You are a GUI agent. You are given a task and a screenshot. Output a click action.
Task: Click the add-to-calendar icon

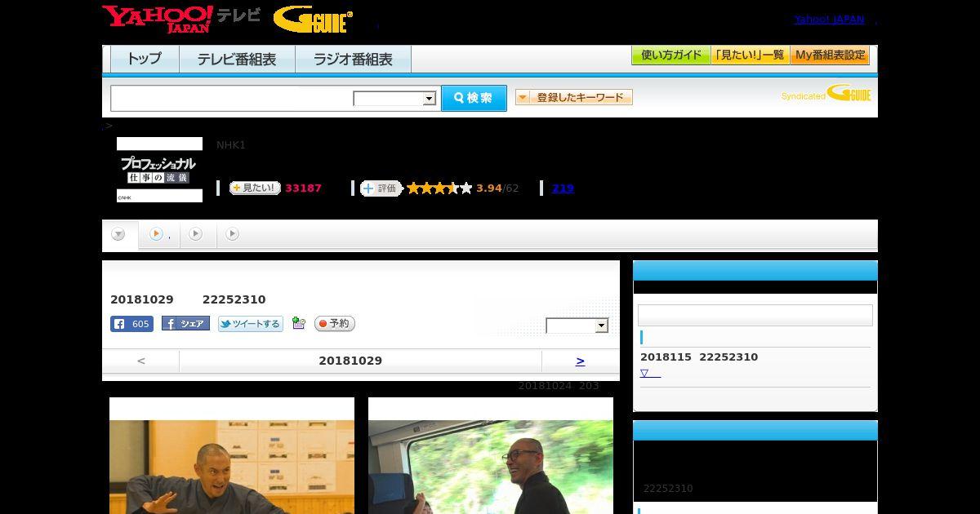299,324
